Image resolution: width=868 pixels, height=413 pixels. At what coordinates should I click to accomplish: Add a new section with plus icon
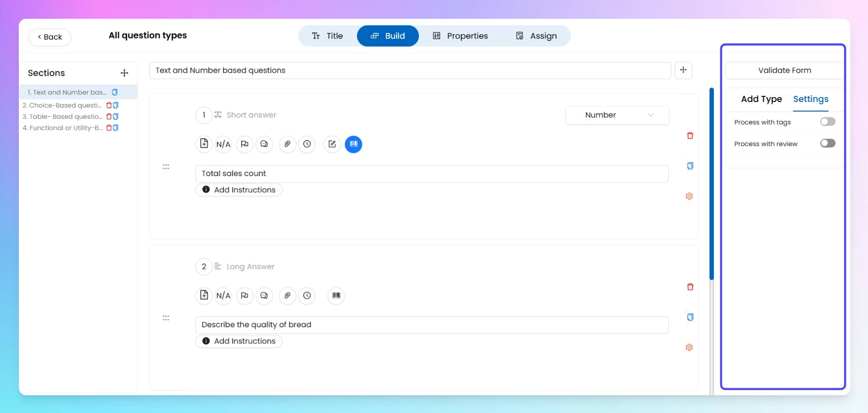[124, 73]
